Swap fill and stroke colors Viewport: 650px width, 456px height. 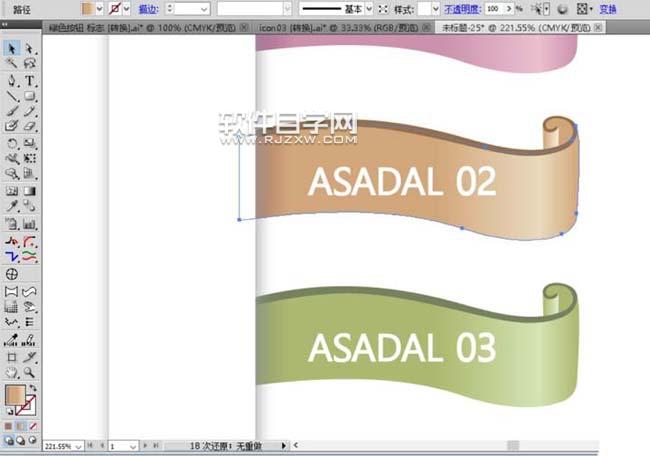click(x=33, y=388)
